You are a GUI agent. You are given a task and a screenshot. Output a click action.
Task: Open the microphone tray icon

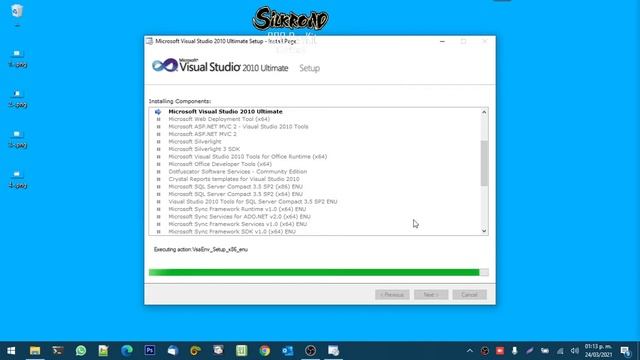point(514,351)
